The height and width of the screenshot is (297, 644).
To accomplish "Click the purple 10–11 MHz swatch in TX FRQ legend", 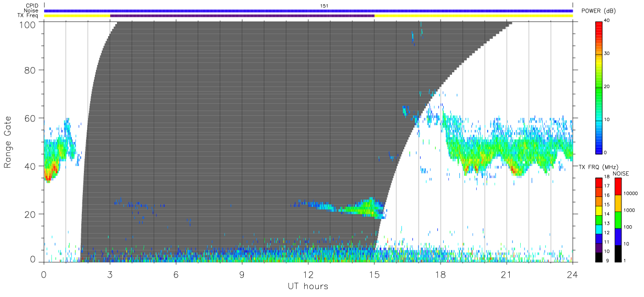I will 599,248.
